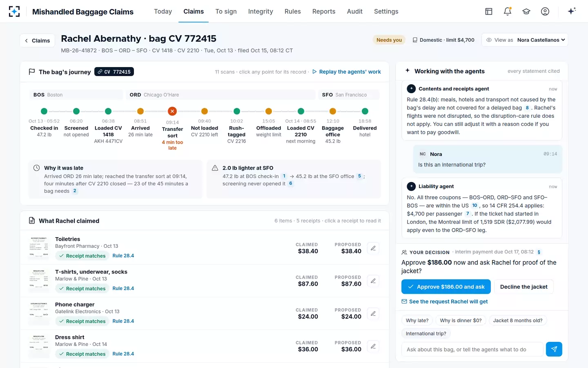The height and width of the screenshot is (368, 588).
Task: Go to the Integrity tab
Action: (x=261, y=11)
